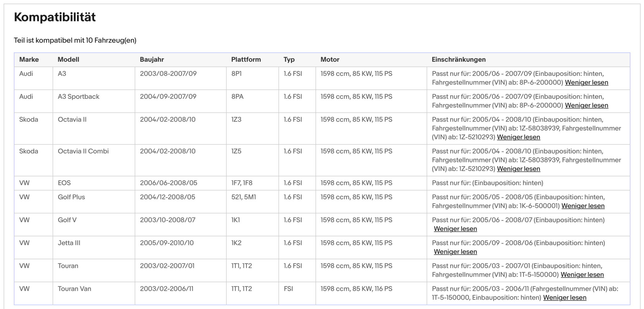Viewport: 644px width, 309px height.
Task: Click 'Weniger lesen' in the Jetta III row
Action: 455,252
